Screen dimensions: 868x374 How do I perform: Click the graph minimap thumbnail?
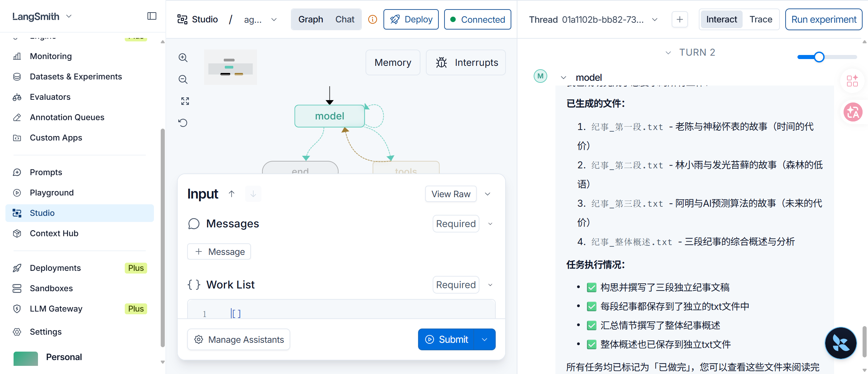coord(231,67)
